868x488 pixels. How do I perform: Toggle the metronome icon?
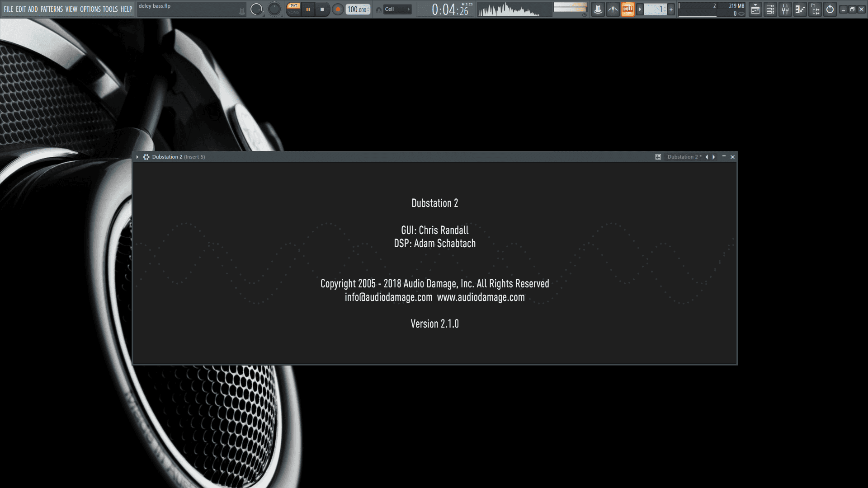(x=598, y=9)
